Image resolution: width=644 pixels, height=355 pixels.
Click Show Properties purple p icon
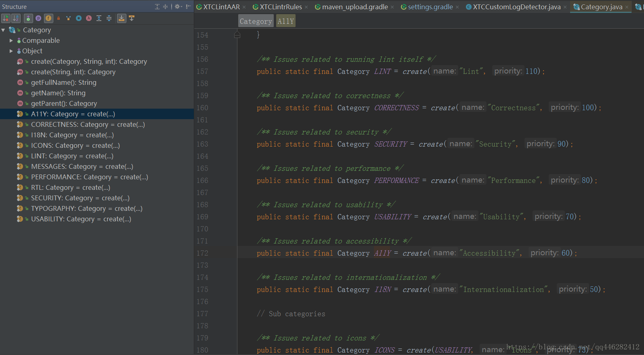38,18
